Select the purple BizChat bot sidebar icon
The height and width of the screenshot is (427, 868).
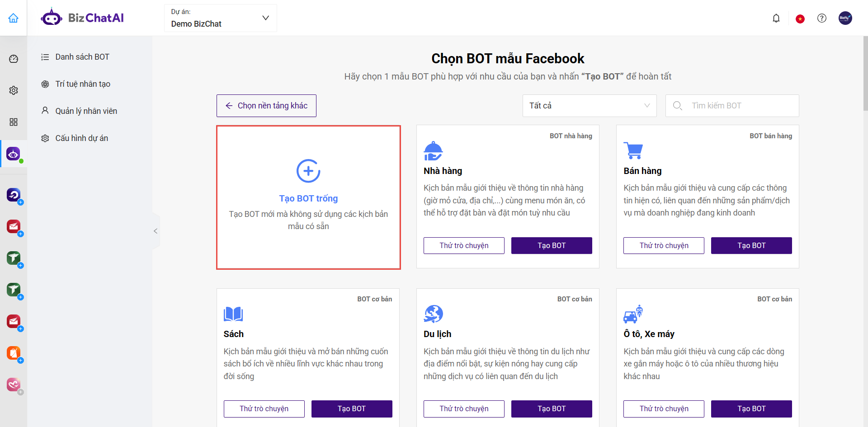click(x=14, y=154)
